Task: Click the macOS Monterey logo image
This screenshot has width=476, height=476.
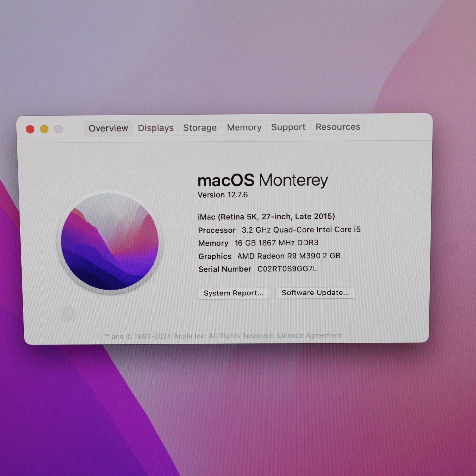Action: pyautogui.click(x=110, y=241)
